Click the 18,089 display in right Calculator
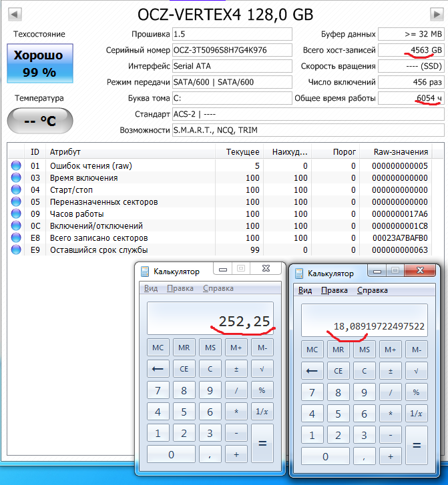 point(365,320)
